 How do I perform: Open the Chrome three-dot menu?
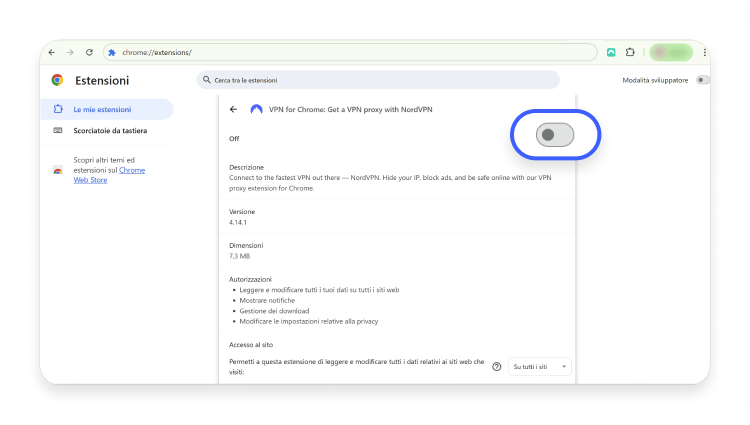705,53
